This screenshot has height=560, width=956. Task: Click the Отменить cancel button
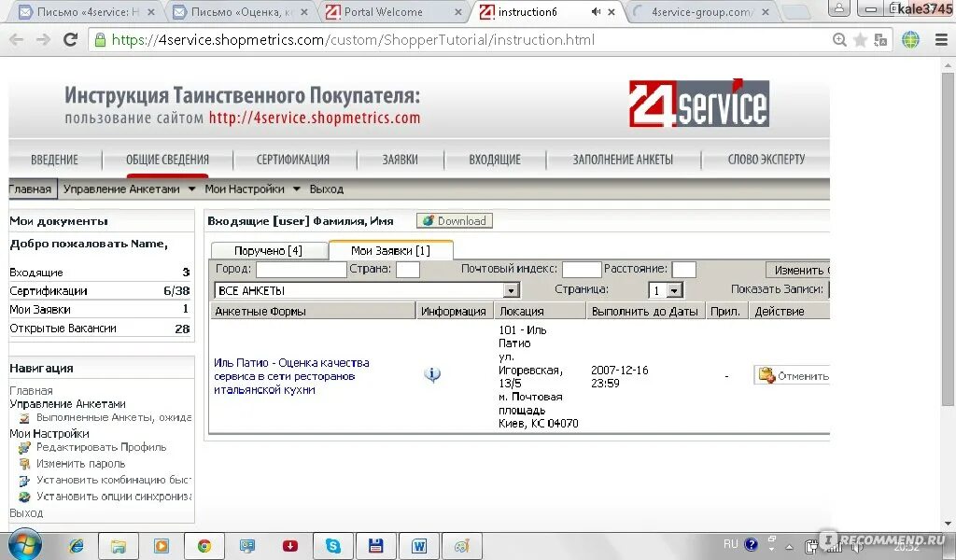coord(792,375)
